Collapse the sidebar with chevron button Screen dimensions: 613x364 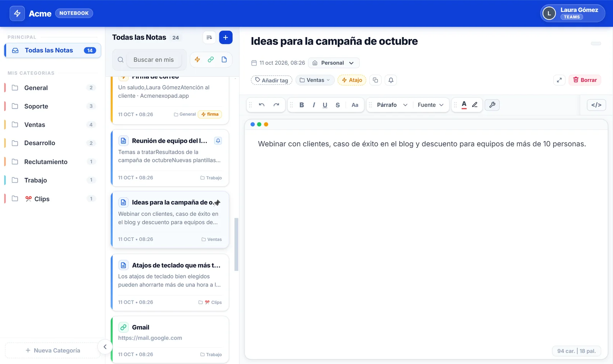click(105, 347)
